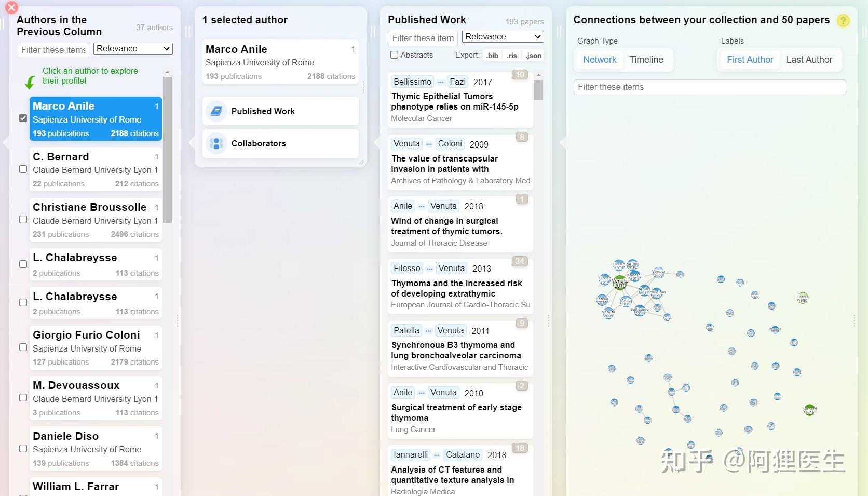Switch graph type to Timeline
The width and height of the screenshot is (868, 496).
(x=646, y=60)
